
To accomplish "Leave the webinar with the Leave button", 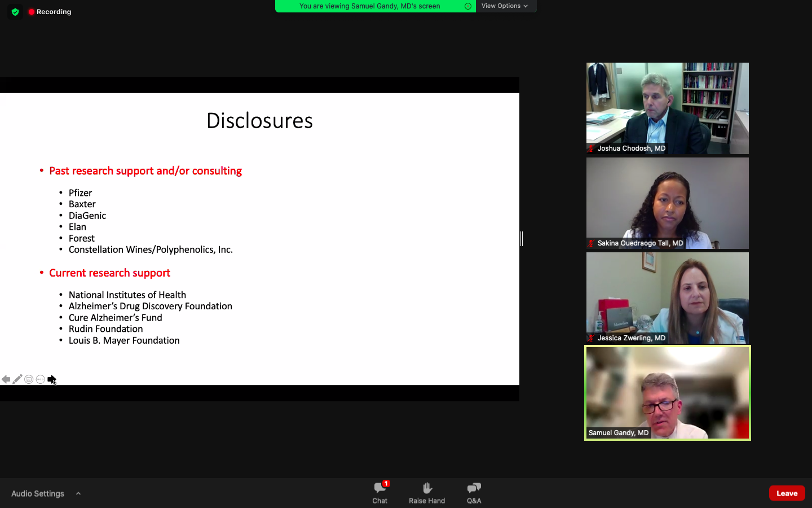I will click(x=787, y=493).
